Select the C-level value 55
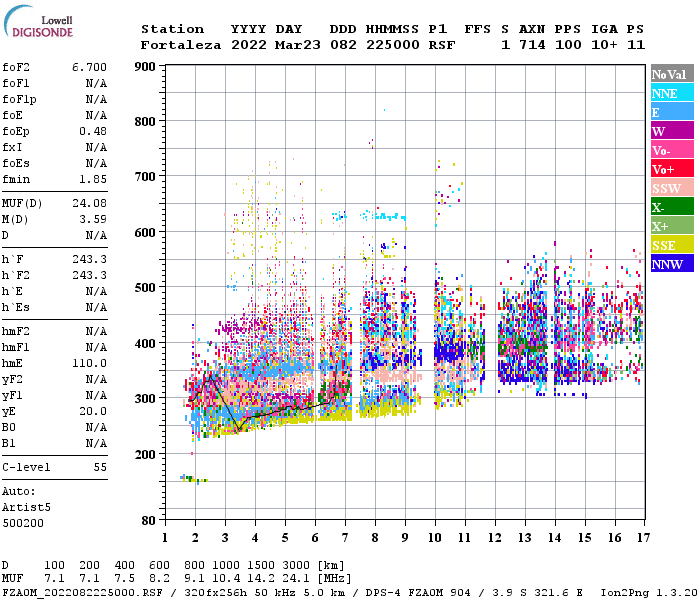The height and width of the screenshot is (600, 700). pyautogui.click(x=100, y=467)
